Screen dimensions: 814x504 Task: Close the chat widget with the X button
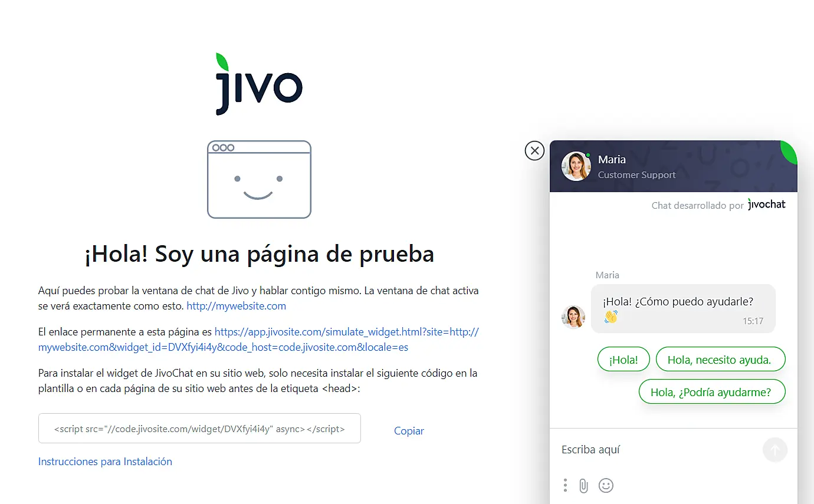[x=534, y=151]
